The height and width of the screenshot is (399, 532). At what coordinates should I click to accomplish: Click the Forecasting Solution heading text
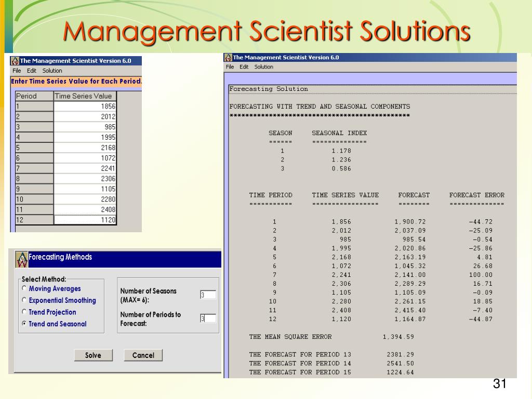point(269,89)
